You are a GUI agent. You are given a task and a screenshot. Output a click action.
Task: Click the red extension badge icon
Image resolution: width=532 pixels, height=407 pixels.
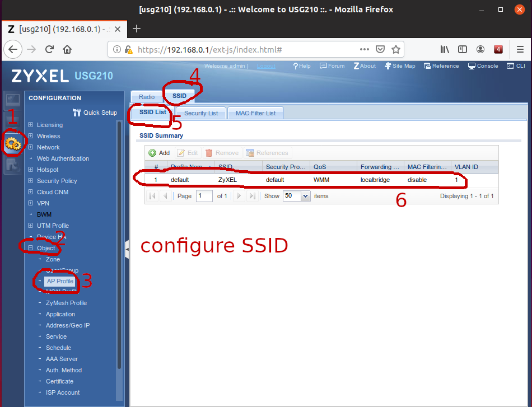(498, 49)
